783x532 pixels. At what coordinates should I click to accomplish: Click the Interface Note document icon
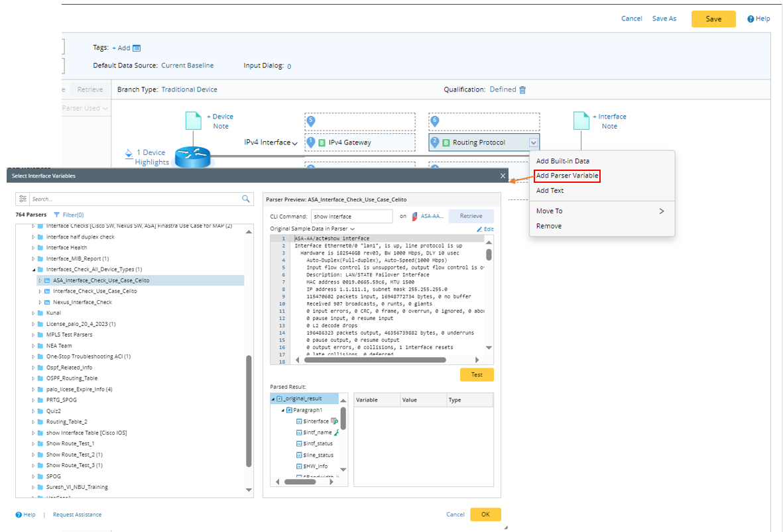coord(581,121)
